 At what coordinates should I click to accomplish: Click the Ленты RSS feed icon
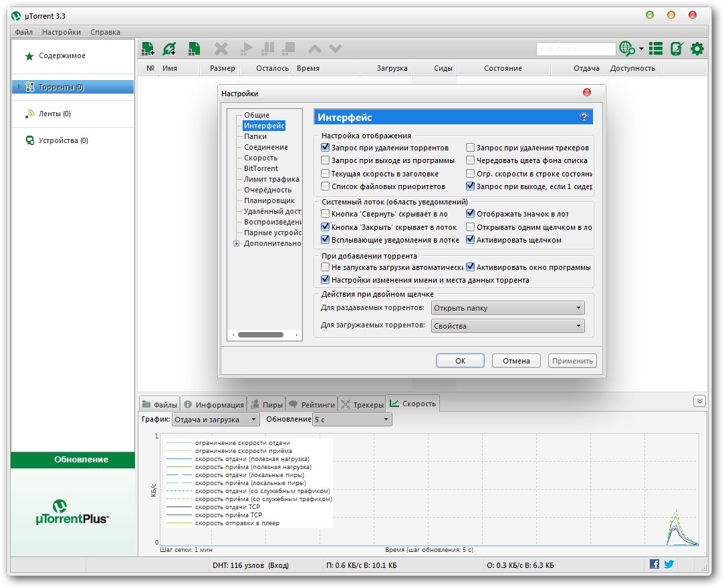[x=30, y=114]
